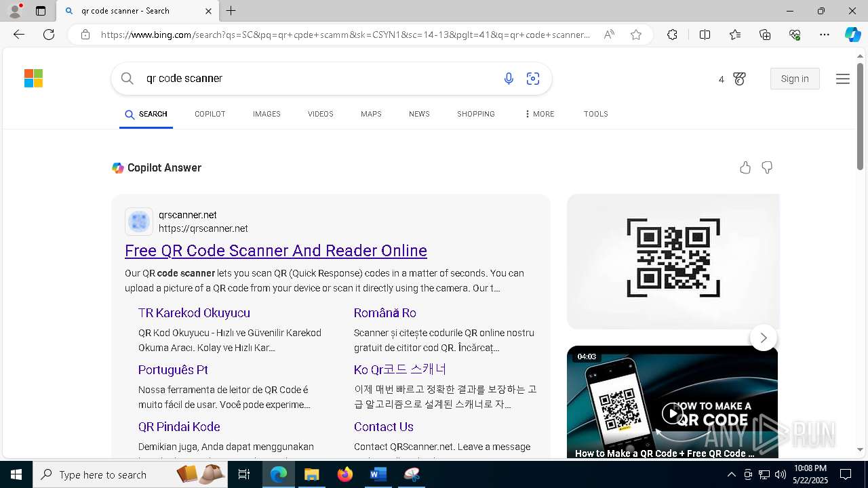The image size is (868, 488).
Task: Open the notification center
Action: coord(846,474)
